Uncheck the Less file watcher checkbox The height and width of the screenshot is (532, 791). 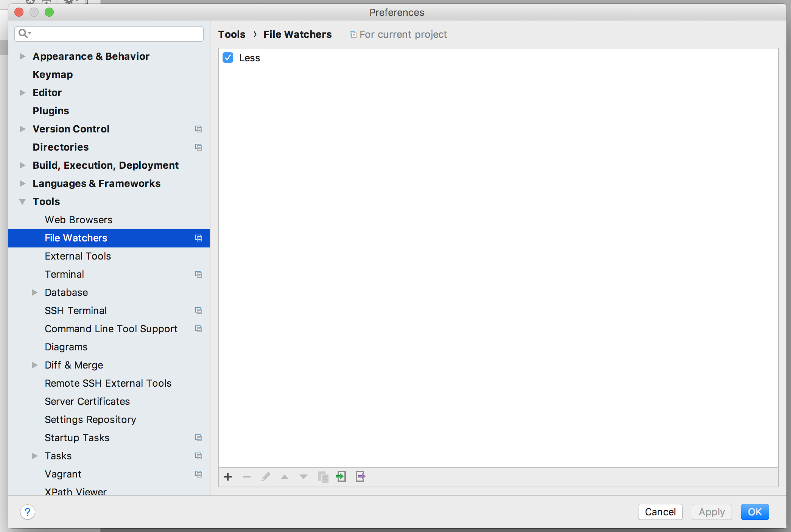(x=228, y=58)
